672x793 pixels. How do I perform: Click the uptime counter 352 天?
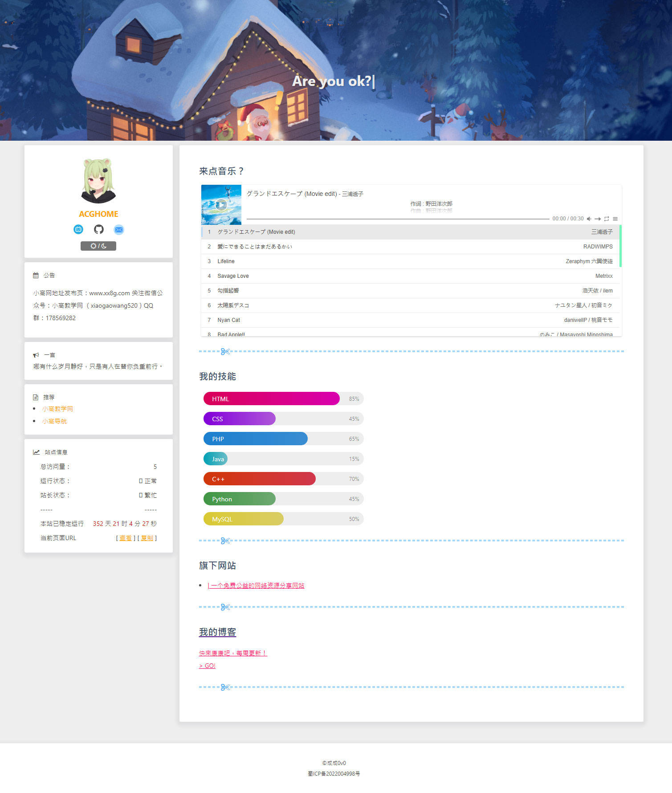point(125,524)
